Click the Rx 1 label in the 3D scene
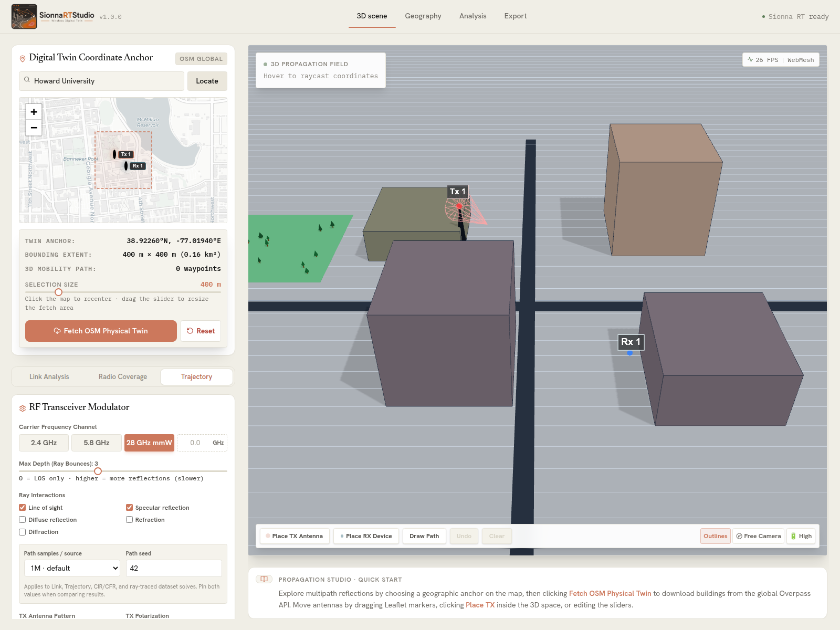The height and width of the screenshot is (630, 840). pyautogui.click(x=631, y=342)
